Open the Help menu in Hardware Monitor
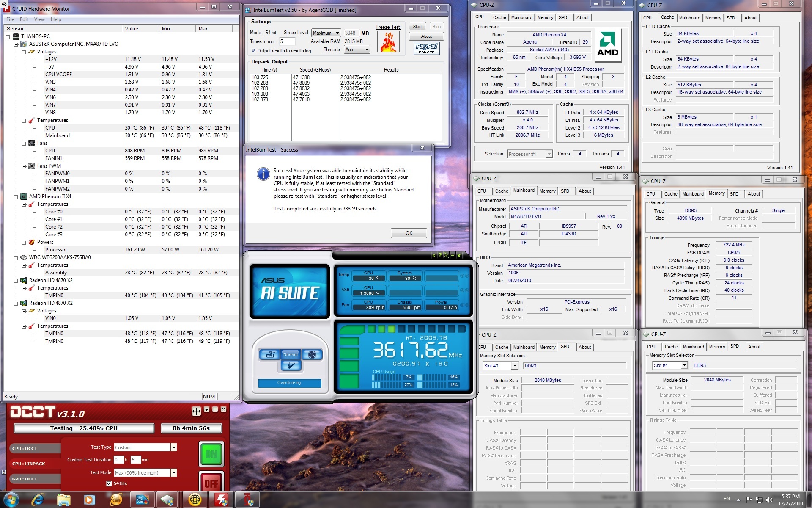The height and width of the screenshot is (508, 812). 56,19
